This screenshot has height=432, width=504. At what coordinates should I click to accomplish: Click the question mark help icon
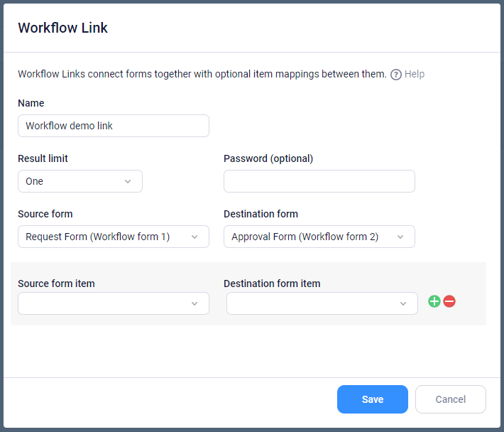pyautogui.click(x=395, y=75)
